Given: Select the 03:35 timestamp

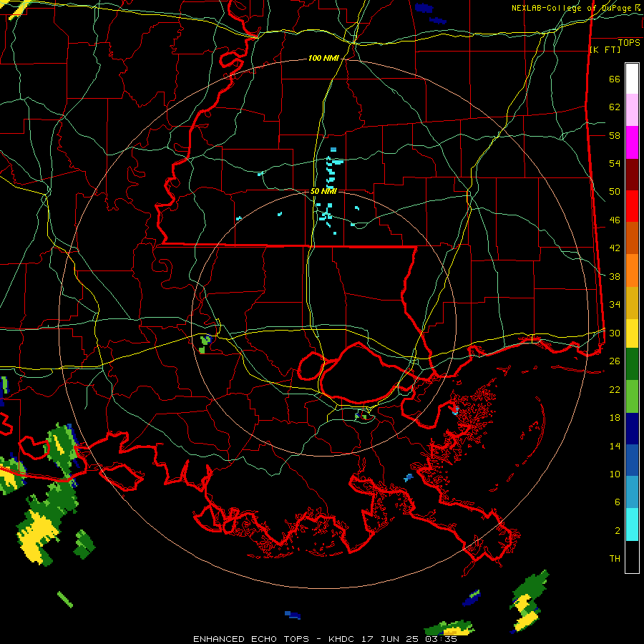Looking at the screenshot, I should point(440,639).
